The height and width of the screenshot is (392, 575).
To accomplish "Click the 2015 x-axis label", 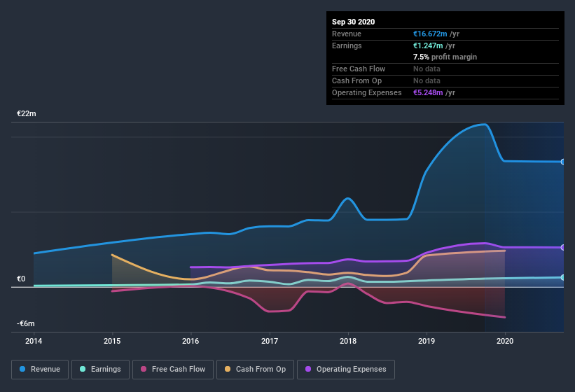I will 112,341.
